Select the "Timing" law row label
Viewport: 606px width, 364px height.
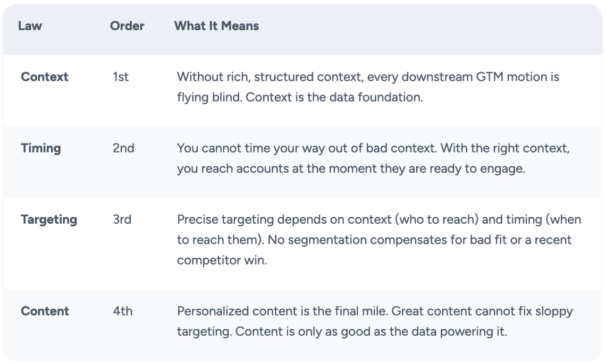tap(41, 148)
